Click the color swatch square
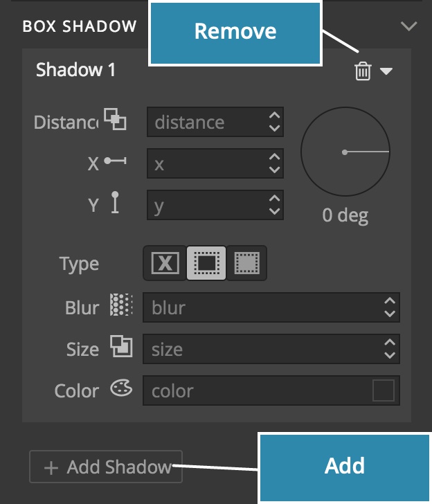 [x=383, y=390]
